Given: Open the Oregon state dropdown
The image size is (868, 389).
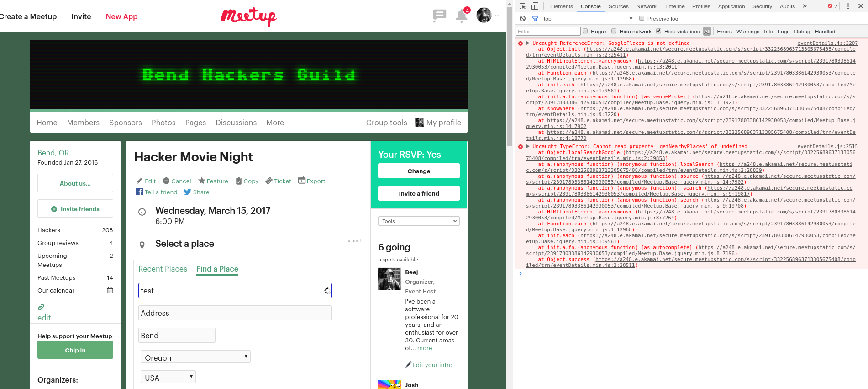Looking at the screenshot, I should click(x=195, y=357).
